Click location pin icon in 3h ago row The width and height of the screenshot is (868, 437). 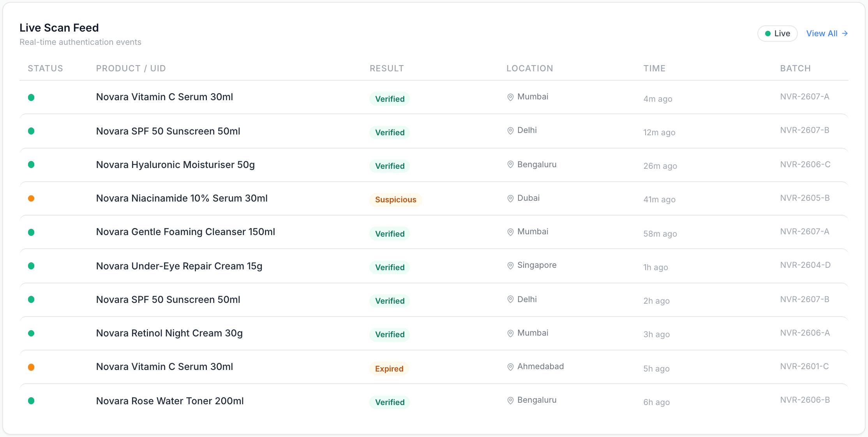510,333
